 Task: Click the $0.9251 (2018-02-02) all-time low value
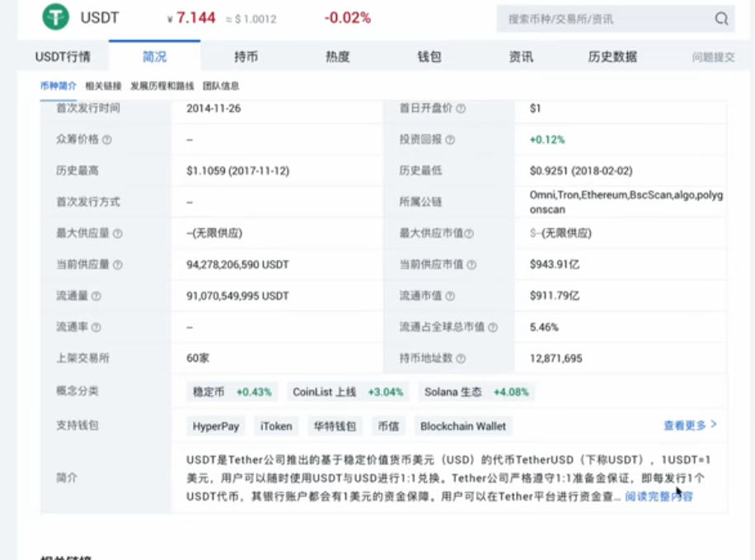pyautogui.click(x=581, y=171)
